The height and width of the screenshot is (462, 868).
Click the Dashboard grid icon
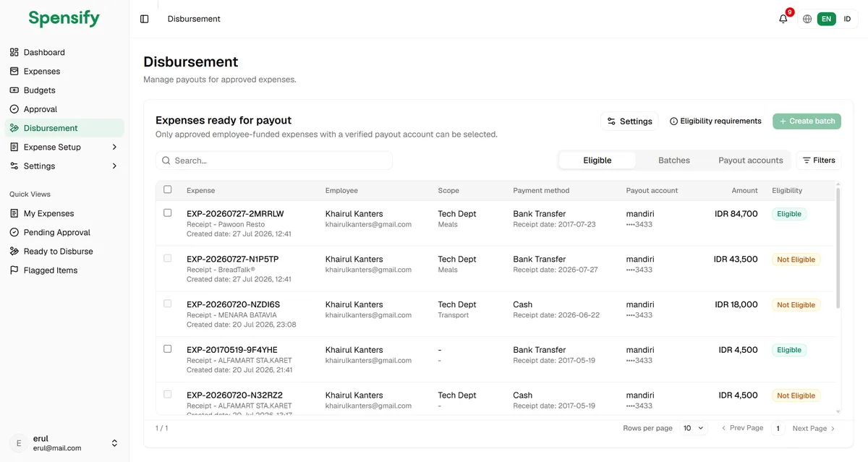pos(14,52)
